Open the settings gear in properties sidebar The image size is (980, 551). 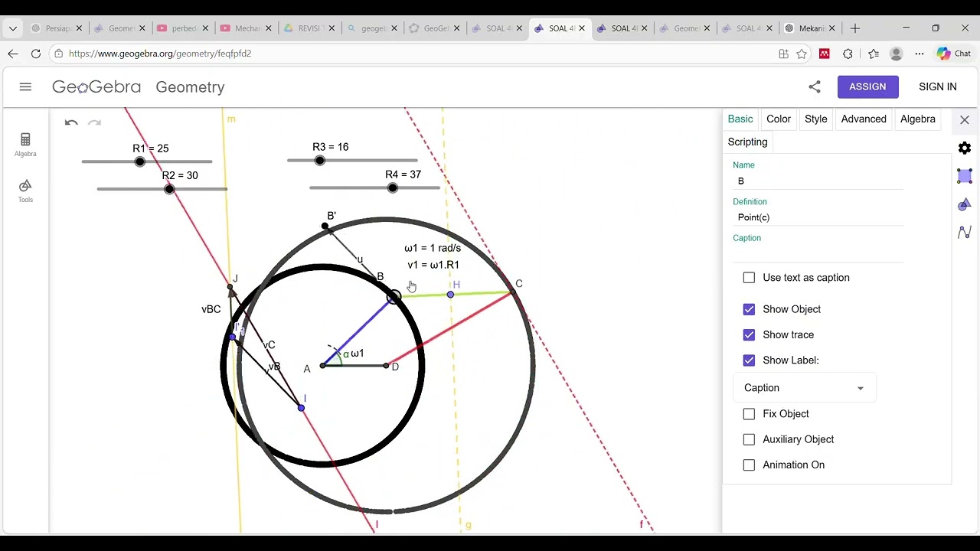(x=965, y=148)
